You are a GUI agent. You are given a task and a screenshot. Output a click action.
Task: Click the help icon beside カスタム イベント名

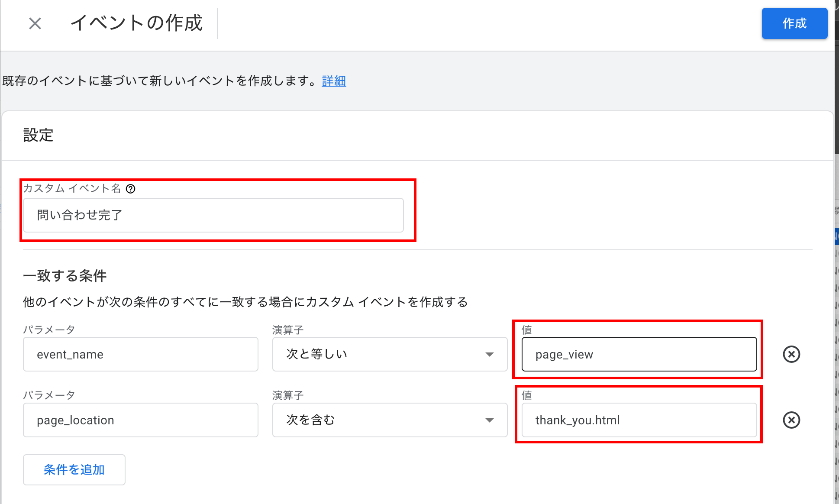coord(130,189)
